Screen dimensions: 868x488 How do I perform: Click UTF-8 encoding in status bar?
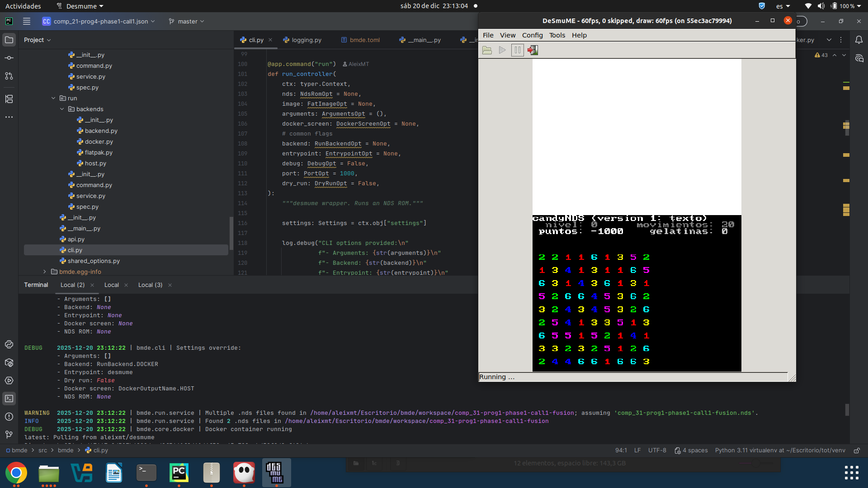coord(657,450)
